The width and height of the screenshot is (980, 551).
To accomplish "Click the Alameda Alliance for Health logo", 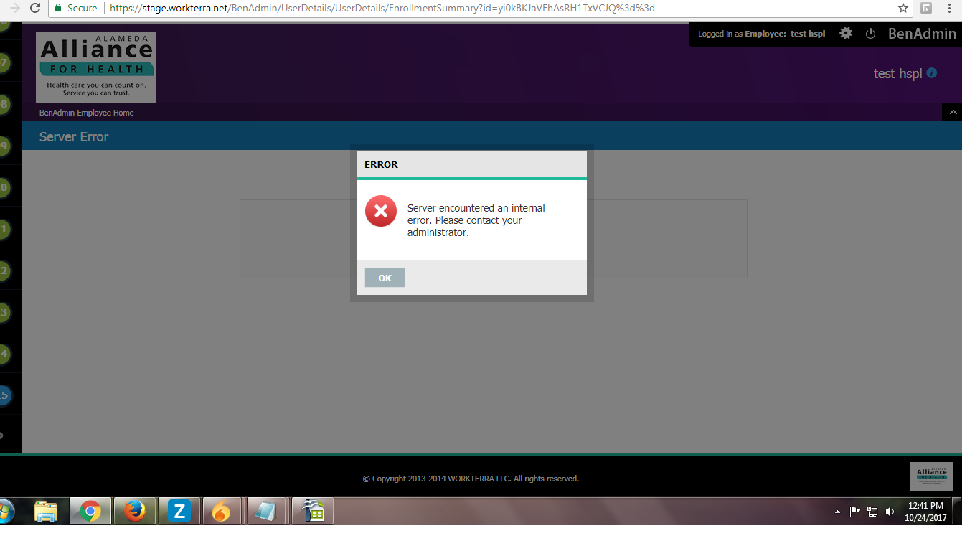I will [96, 67].
